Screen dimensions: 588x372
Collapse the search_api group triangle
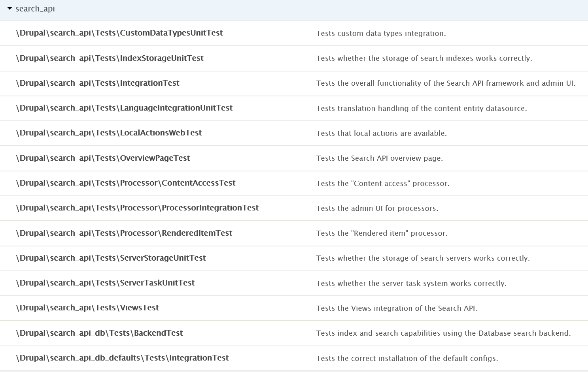coord(10,9)
